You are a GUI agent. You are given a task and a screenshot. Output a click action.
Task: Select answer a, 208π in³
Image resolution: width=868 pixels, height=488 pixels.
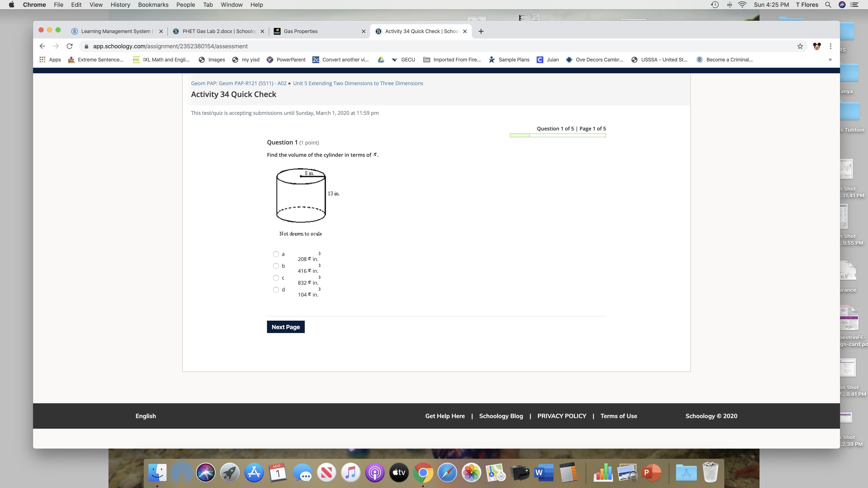pyautogui.click(x=276, y=254)
